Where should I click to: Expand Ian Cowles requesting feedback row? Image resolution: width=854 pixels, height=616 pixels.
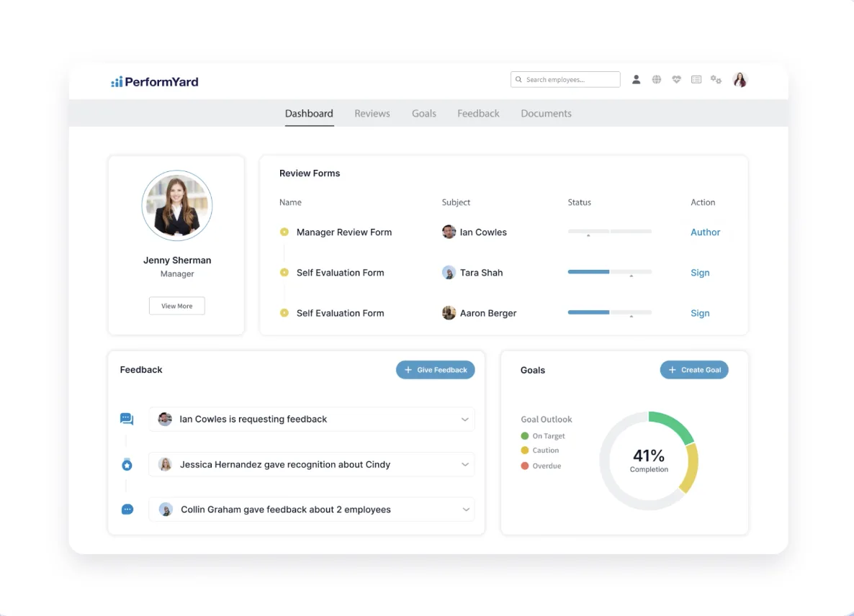point(464,419)
